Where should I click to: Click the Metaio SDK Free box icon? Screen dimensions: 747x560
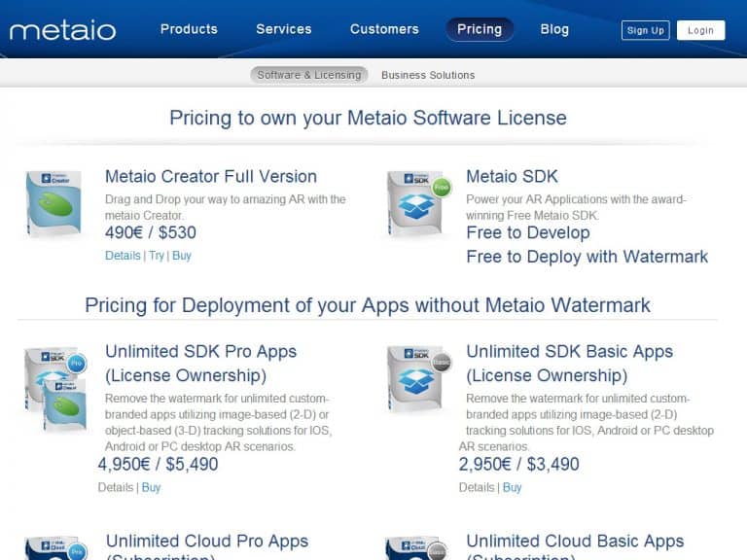(x=418, y=203)
